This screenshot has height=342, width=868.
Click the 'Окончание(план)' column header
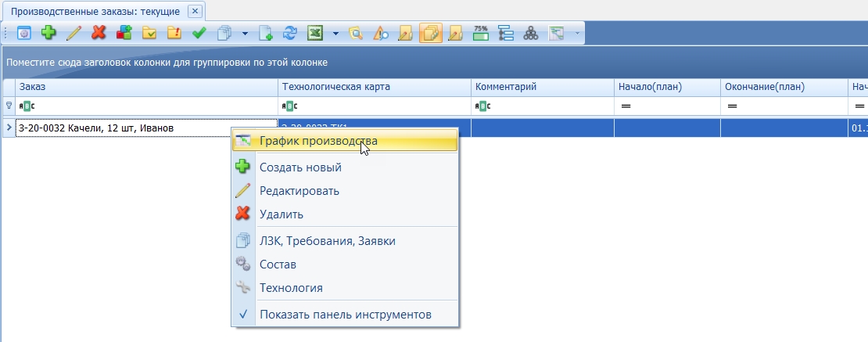784,87
